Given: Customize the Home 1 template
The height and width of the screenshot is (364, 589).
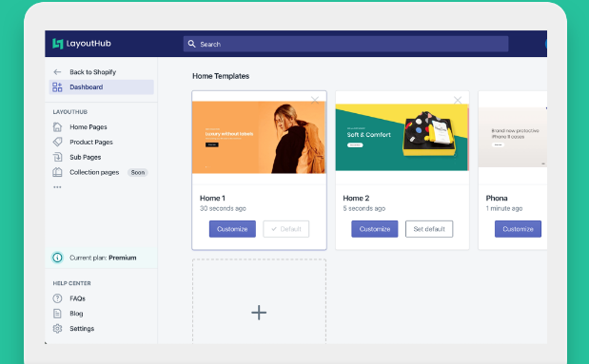Looking at the screenshot, I should pyautogui.click(x=232, y=229).
